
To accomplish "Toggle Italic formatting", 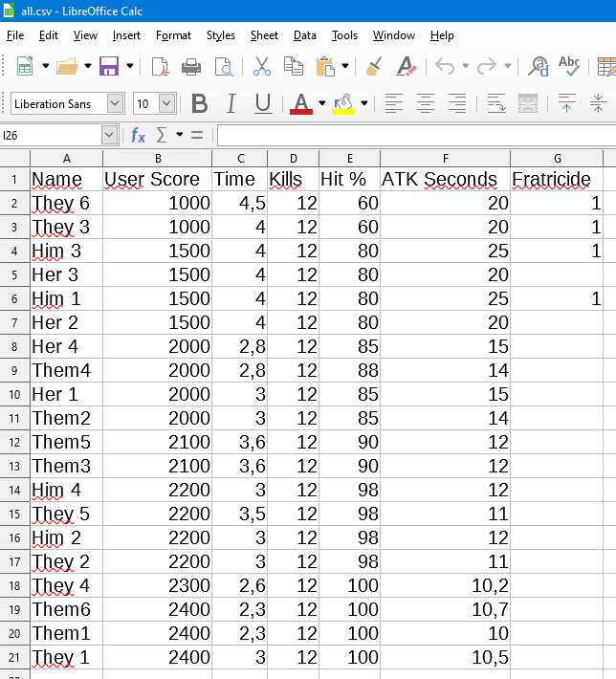I will click(231, 103).
